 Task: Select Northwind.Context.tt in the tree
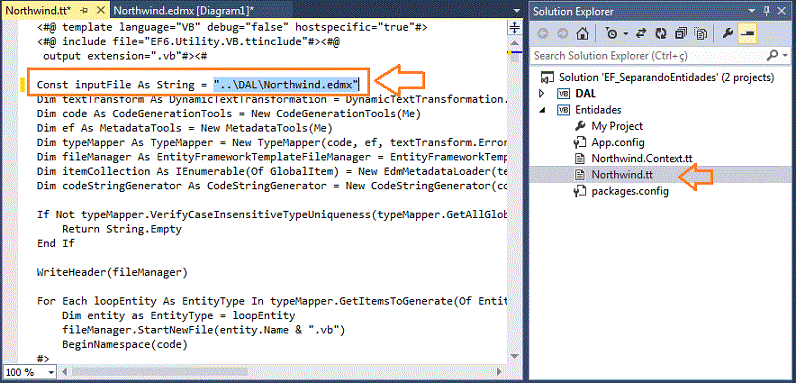pos(642,158)
